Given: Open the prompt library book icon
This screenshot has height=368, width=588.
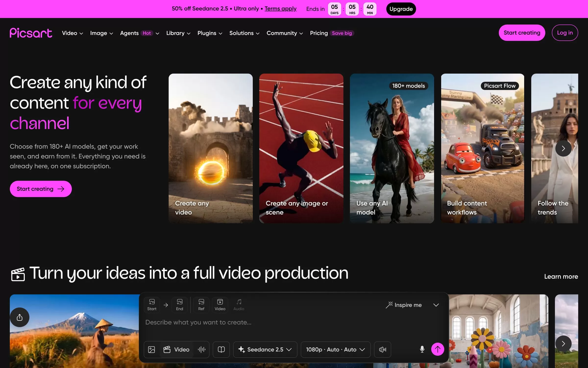Looking at the screenshot, I should tap(221, 349).
